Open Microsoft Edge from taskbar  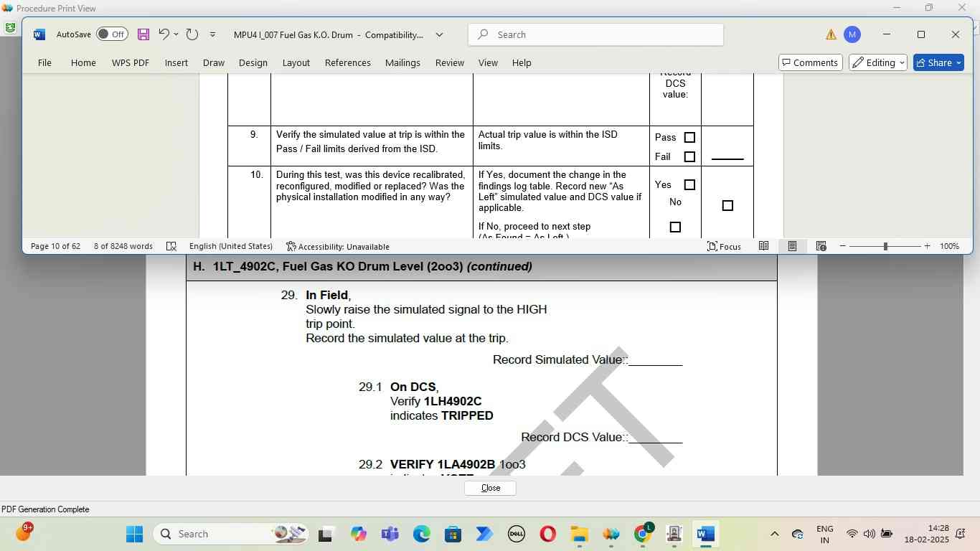421,534
